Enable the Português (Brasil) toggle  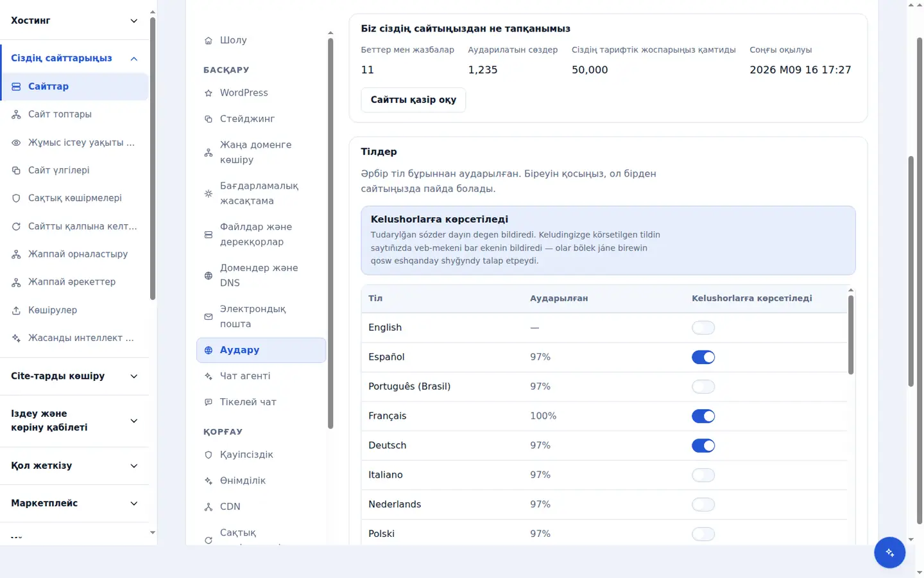tap(703, 387)
